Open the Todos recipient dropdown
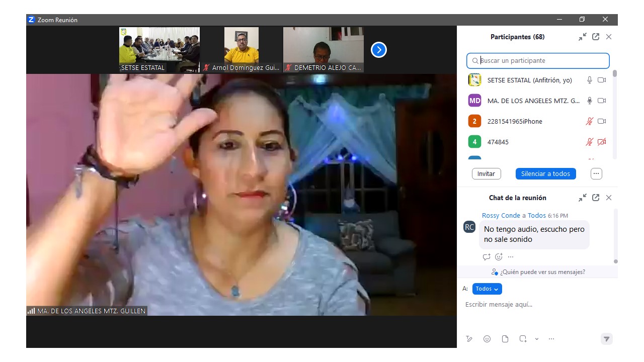The width and height of the screenshot is (644, 362). pos(487,289)
